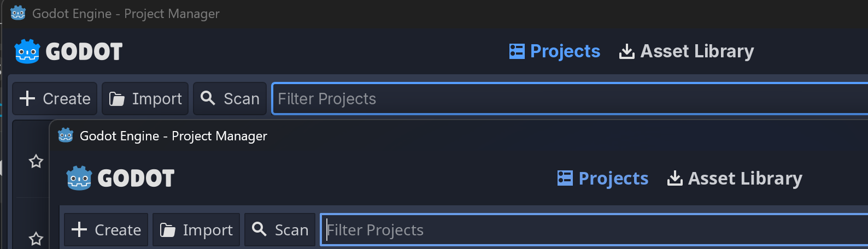Open Asset Library tab in the background window
Image resolution: width=868 pixels, height=249 pixels.
[x=687, y=51]
